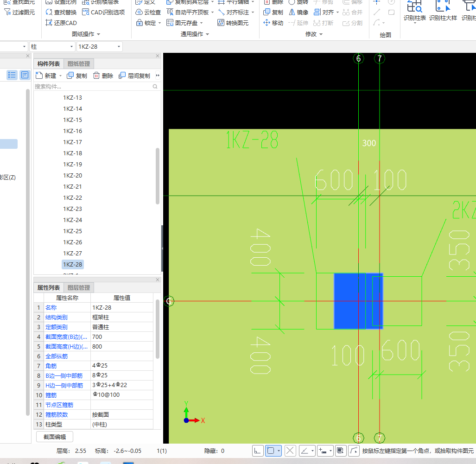Switch to 图纸管理 tab
The width and height of the screenshot is (476, 464).
click(79, 64)
